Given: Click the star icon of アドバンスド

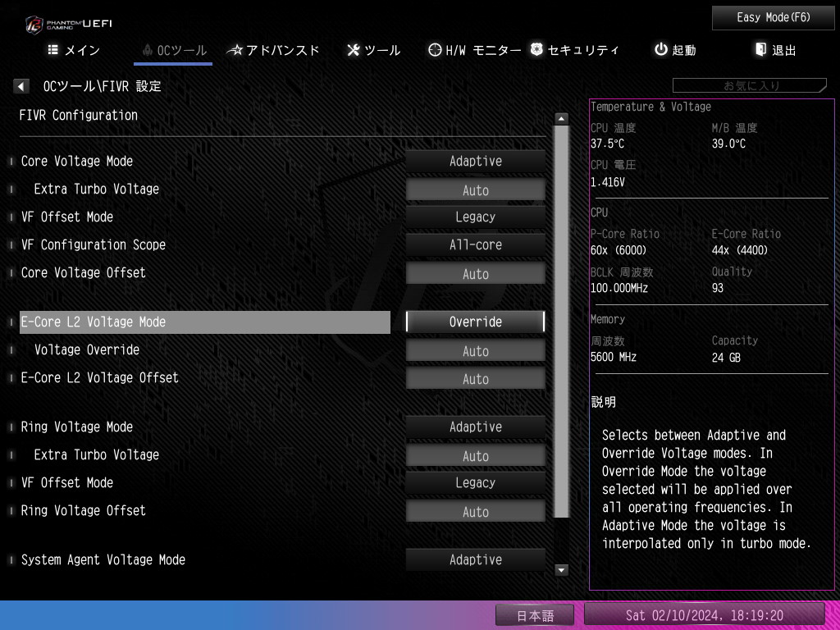Looking at the screenshot, I should point(235,50).
